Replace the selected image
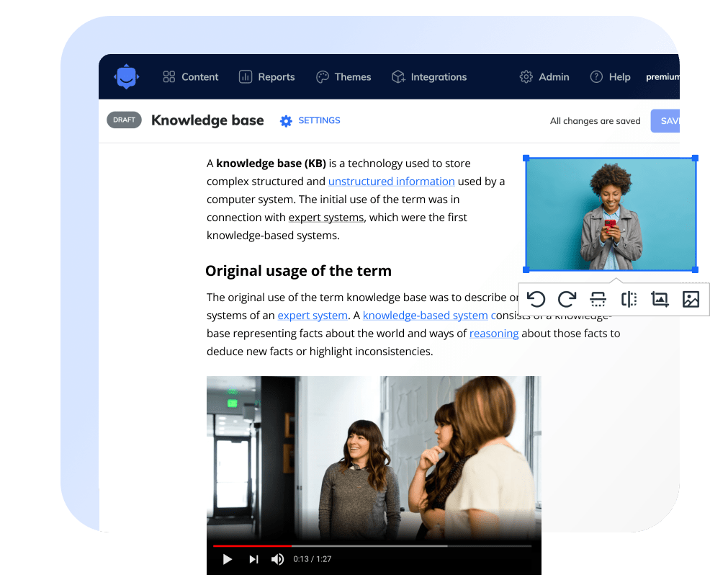Image resolution: width=728 pixels, height=580 pixels. (691, 299)
